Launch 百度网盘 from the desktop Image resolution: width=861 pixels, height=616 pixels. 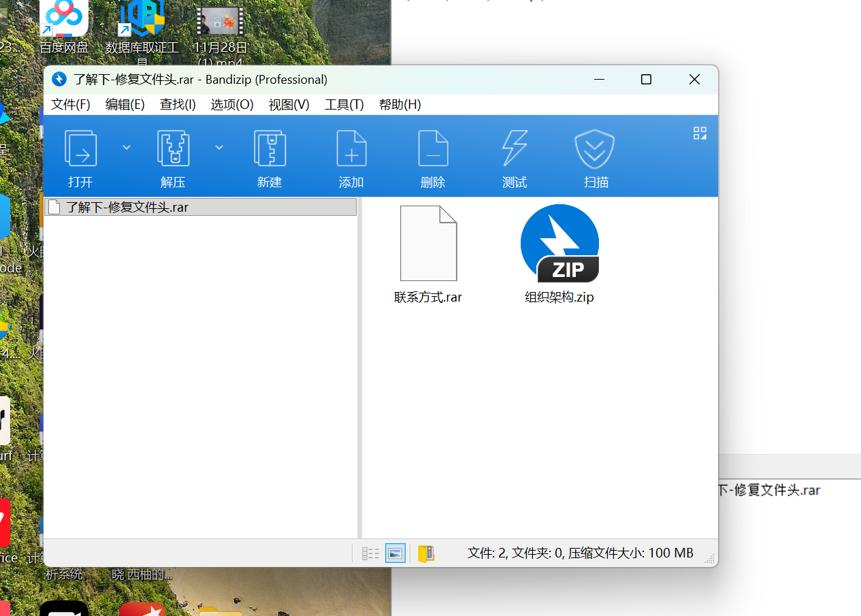(x=64, y=20)
